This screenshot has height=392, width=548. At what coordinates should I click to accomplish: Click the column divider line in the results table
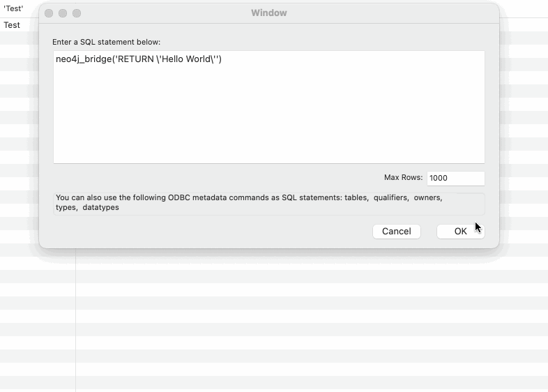coord(75,320)
